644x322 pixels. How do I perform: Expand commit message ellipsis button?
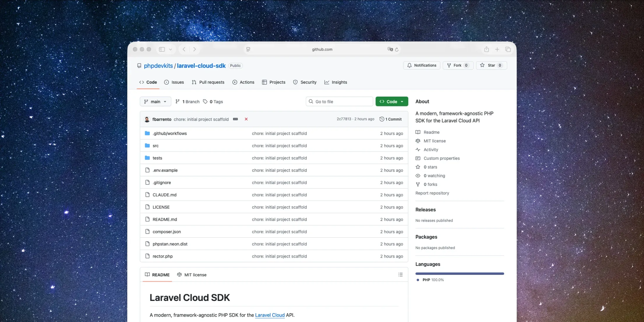235,119
